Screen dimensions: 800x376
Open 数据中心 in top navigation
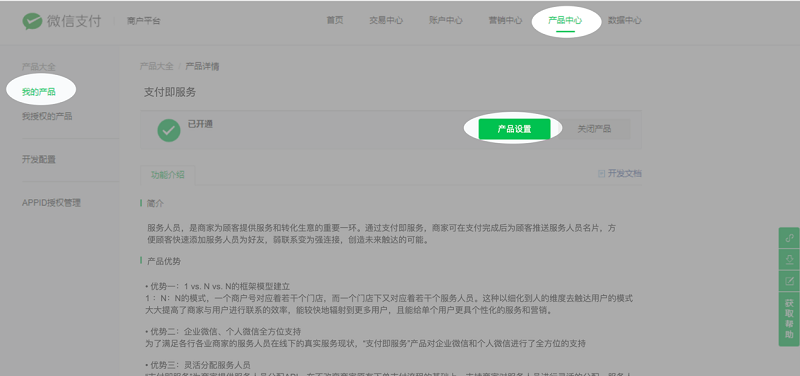tap(624, 20)
